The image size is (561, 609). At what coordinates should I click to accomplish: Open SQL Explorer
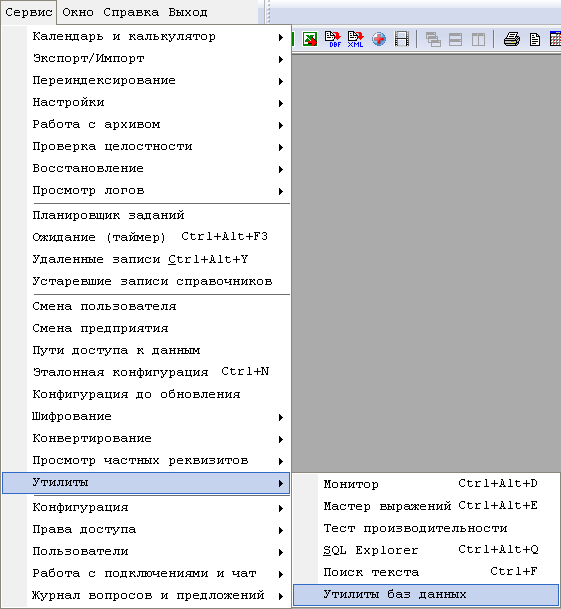click(426, 550)
